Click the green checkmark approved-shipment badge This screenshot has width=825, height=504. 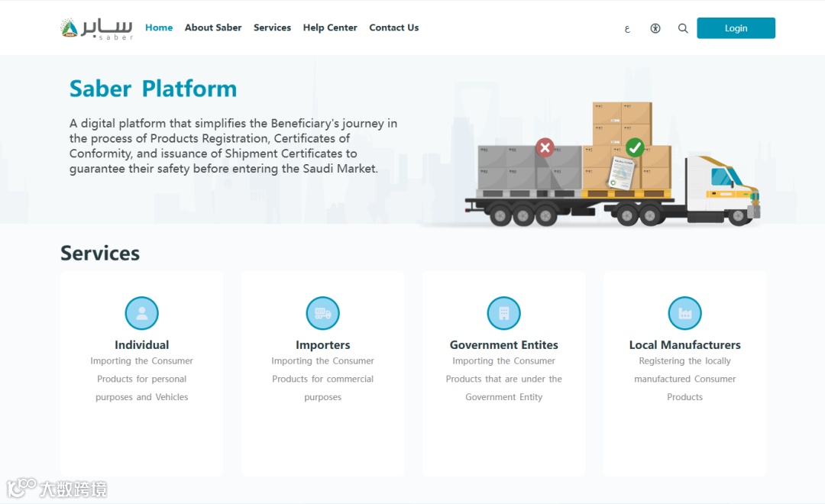coord(635,147)
